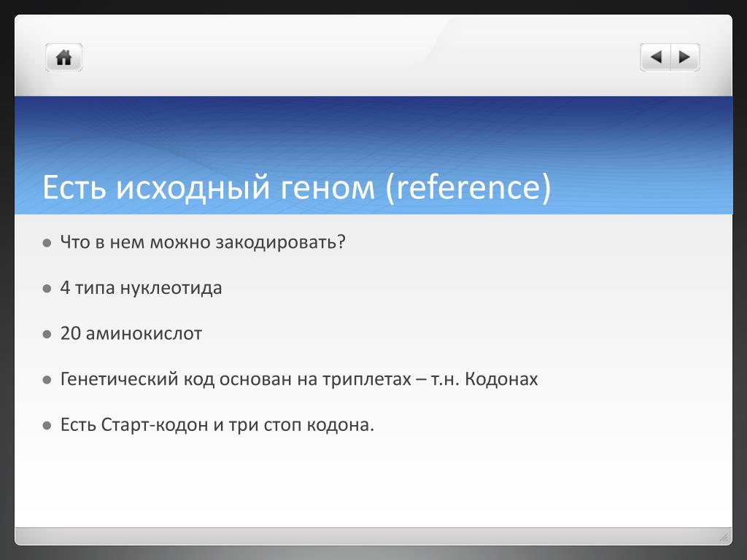Screen dimensions: 747x560
Task: Click the bullet 'Что в нем можно закодировать?'
Action: point(203,242)
